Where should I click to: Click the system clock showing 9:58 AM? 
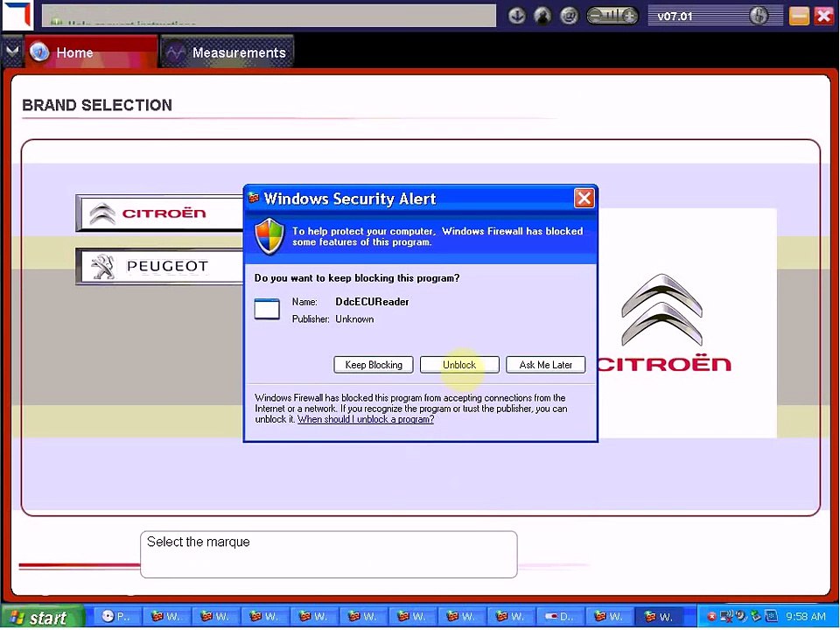(806, 617)
